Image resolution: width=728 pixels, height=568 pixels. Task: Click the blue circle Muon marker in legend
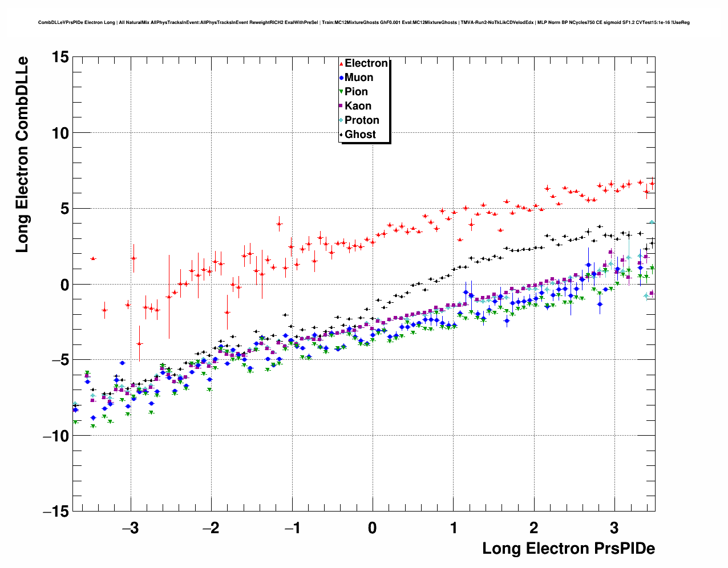[x=341, y=78]
